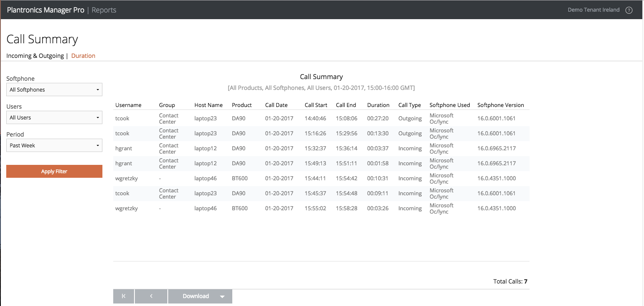Screen dimensions: 644x306
Task: Open Download options caret arrow
Action: [x=222, y=296]
